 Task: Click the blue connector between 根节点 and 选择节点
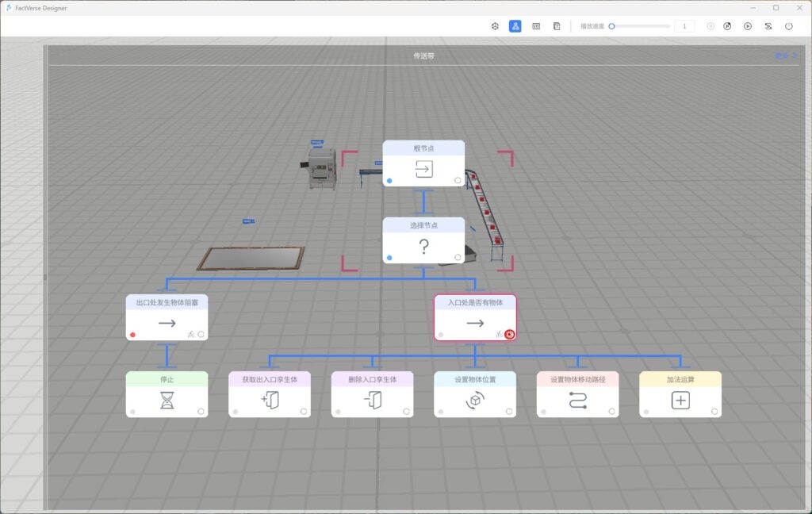click(423, 201)
